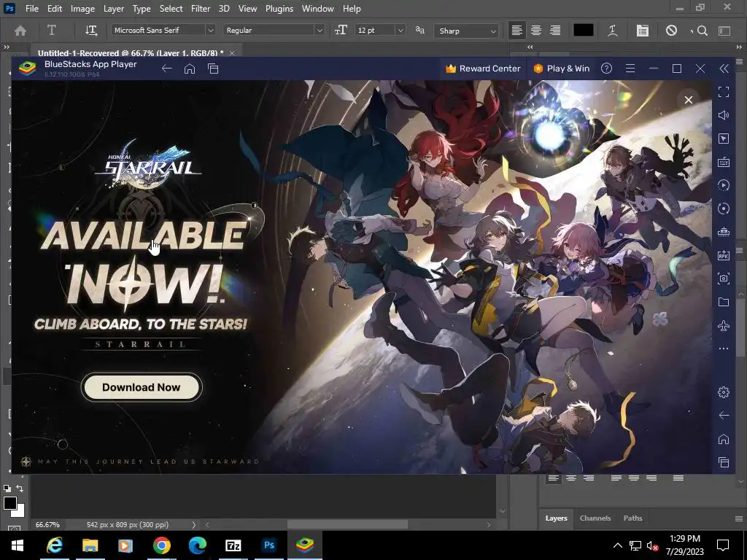Switch to the Paths tab
This screenshot has width=747, height=560.
tap(632, 518)
